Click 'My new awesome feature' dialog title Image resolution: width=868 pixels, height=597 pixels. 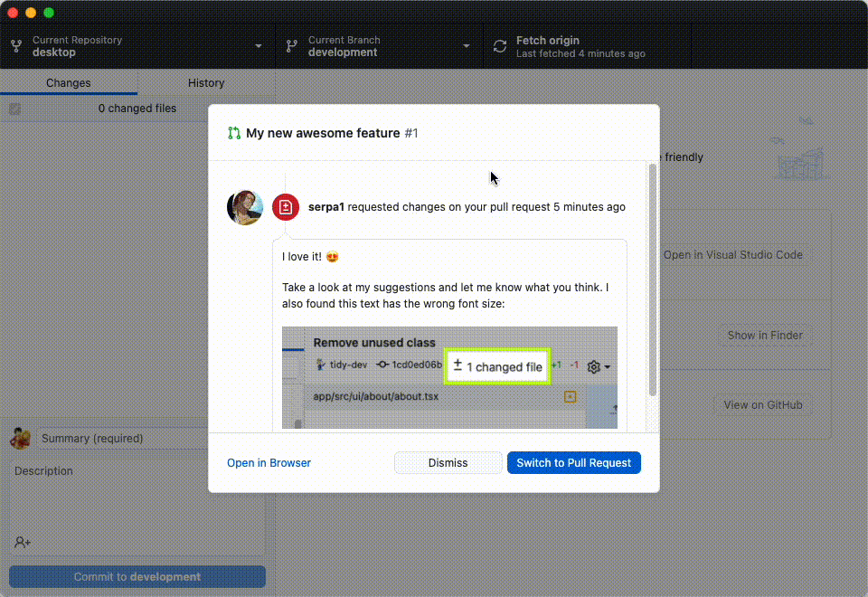tap(323, 133)
